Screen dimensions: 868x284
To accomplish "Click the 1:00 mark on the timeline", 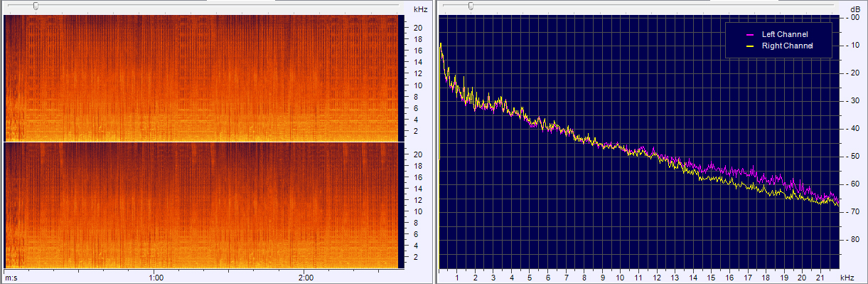I will [x=156, y=278].
